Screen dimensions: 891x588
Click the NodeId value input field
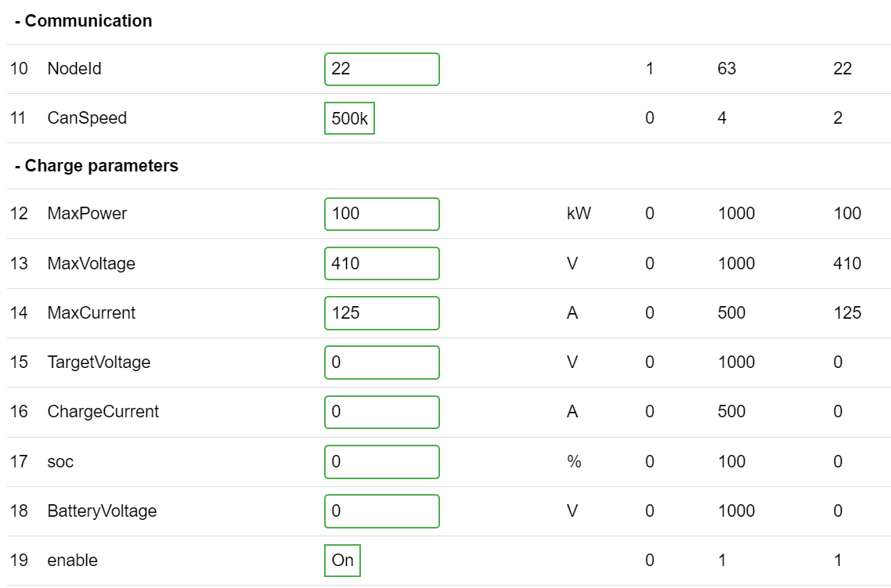pos(381,69)
